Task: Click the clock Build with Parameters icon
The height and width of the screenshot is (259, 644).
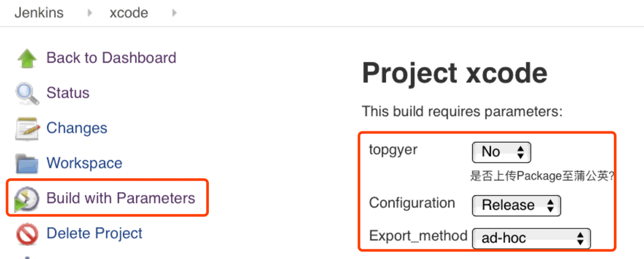Action: click(27, 199)
